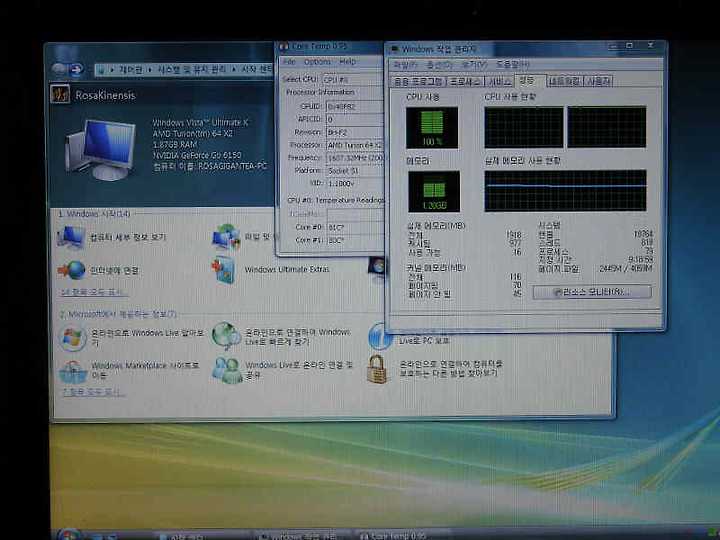Open the Core Temp File menu
This screenshot has width=720, height=540.
(289, 62)
